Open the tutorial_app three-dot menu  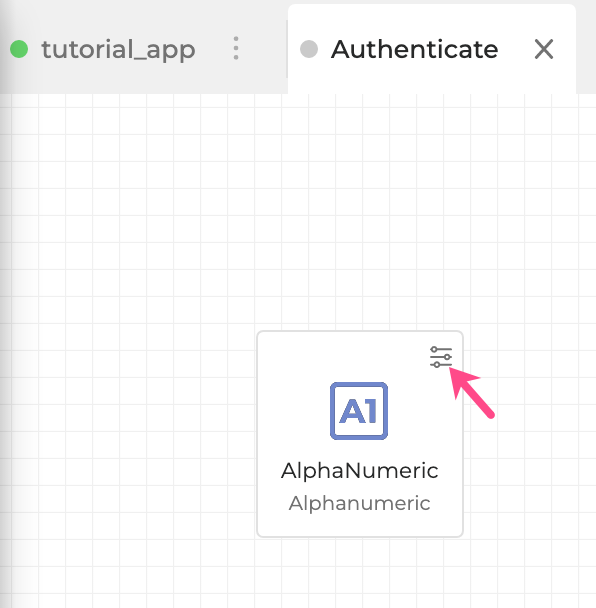(236, 48)
